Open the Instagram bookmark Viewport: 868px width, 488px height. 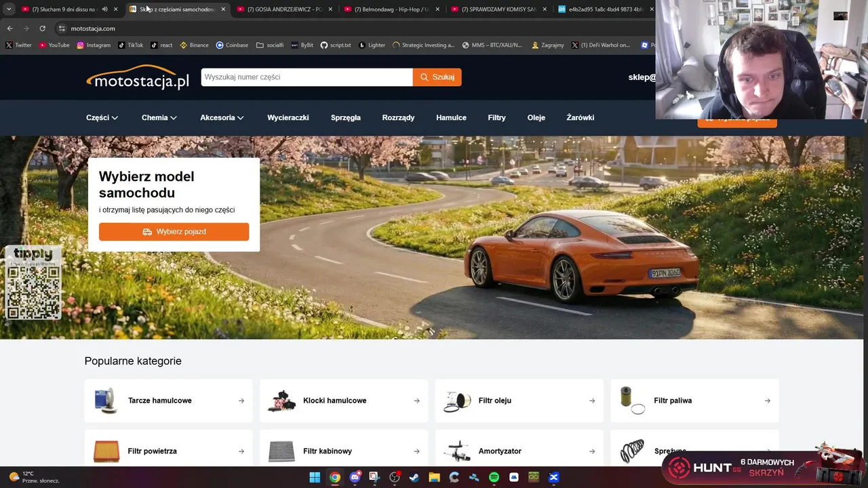[x=94, y=45]
